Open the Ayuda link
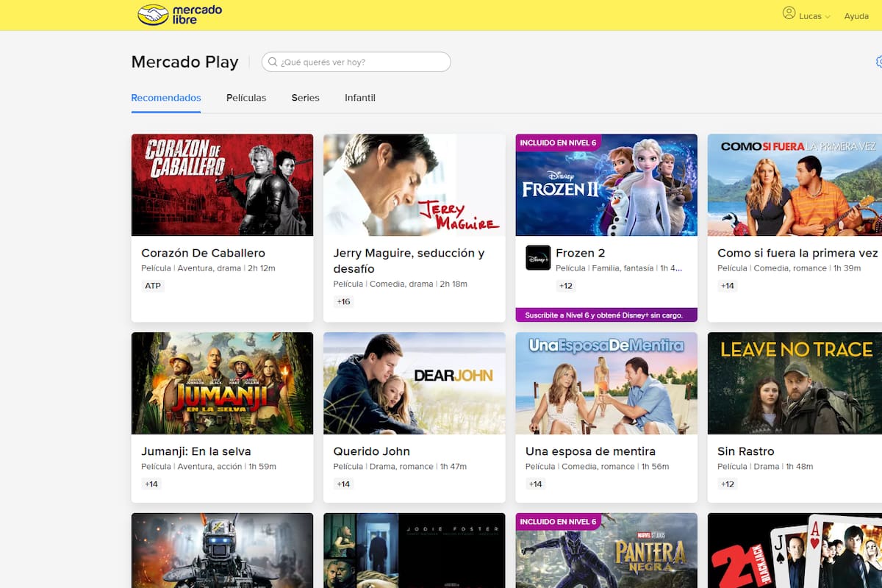 pyautogui.click(x=856, y=15)
